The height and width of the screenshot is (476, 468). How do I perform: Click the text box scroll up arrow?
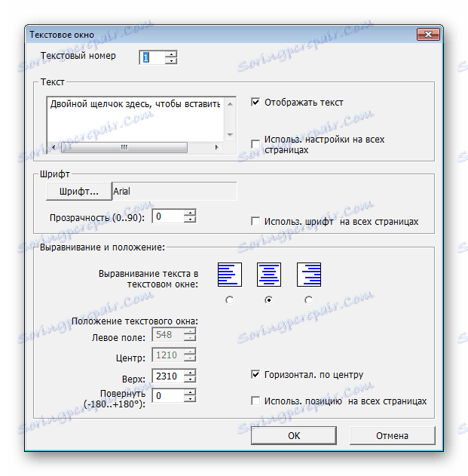(230, 104)
